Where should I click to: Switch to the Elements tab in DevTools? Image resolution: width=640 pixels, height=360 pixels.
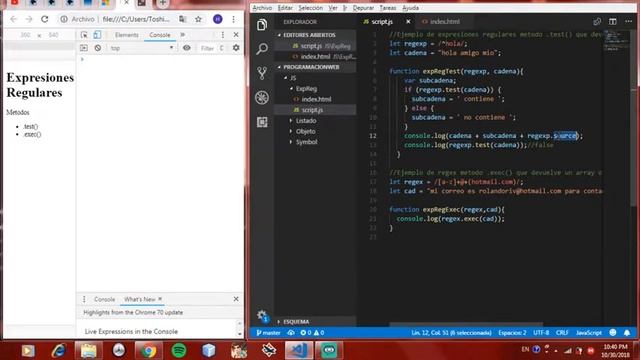tap(127, 35)
